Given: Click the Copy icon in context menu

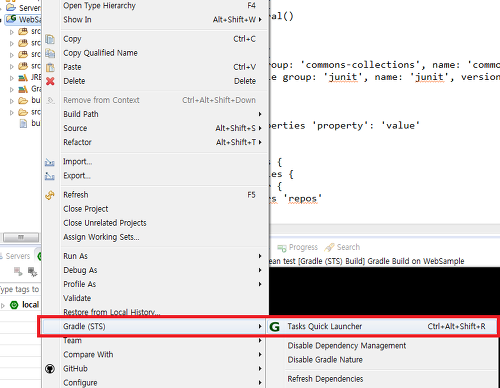Looking at the screenshot, I should 50,39.
